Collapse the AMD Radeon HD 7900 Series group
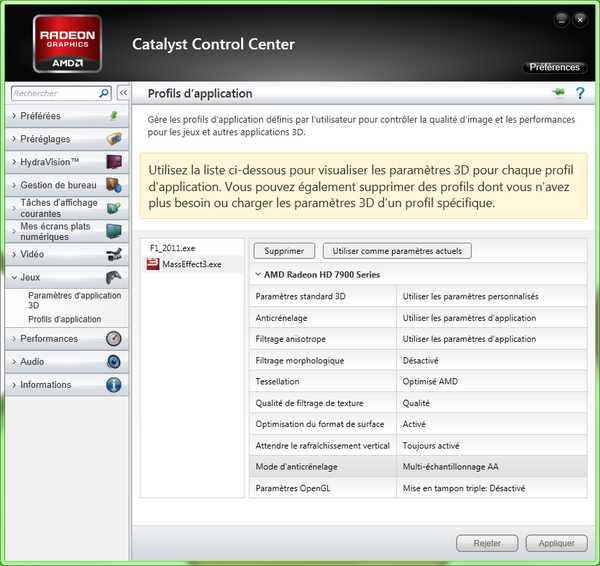The width and height of the screenshot is (600, 566). [258, 274]
